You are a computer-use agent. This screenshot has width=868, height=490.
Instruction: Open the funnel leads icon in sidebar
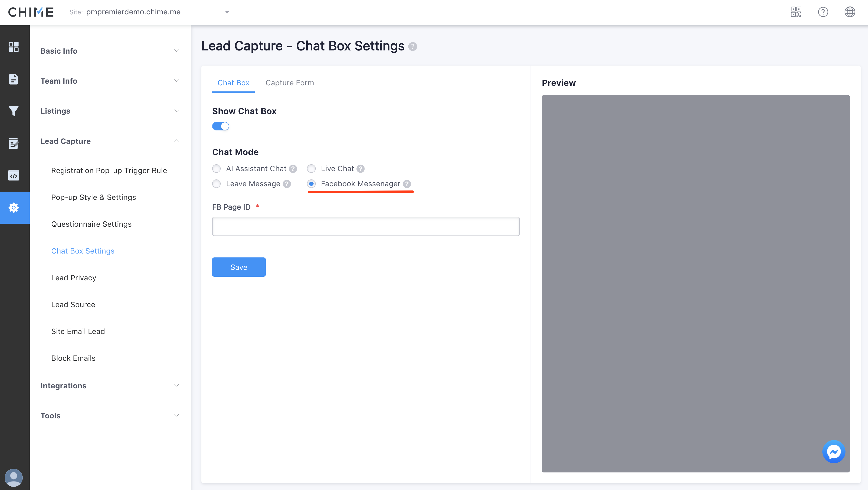click(13, 111)
